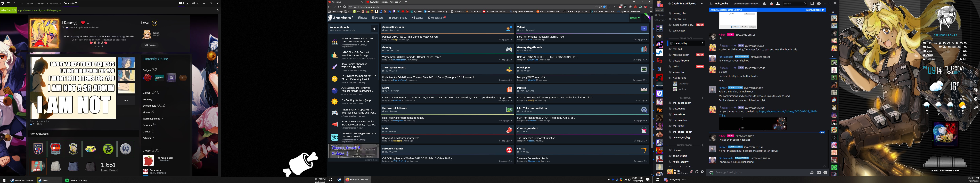This screenshot has width=980, height=183.
Task: Open Steam hamburger menu icon
Action: [8, 3]
